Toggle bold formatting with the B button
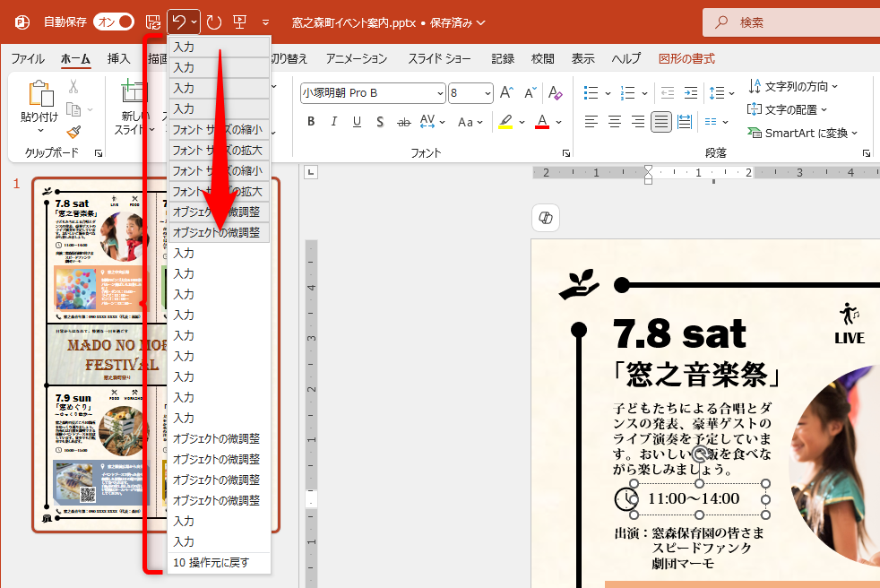Viewport: 880px width, 588px height. point(311,121)
